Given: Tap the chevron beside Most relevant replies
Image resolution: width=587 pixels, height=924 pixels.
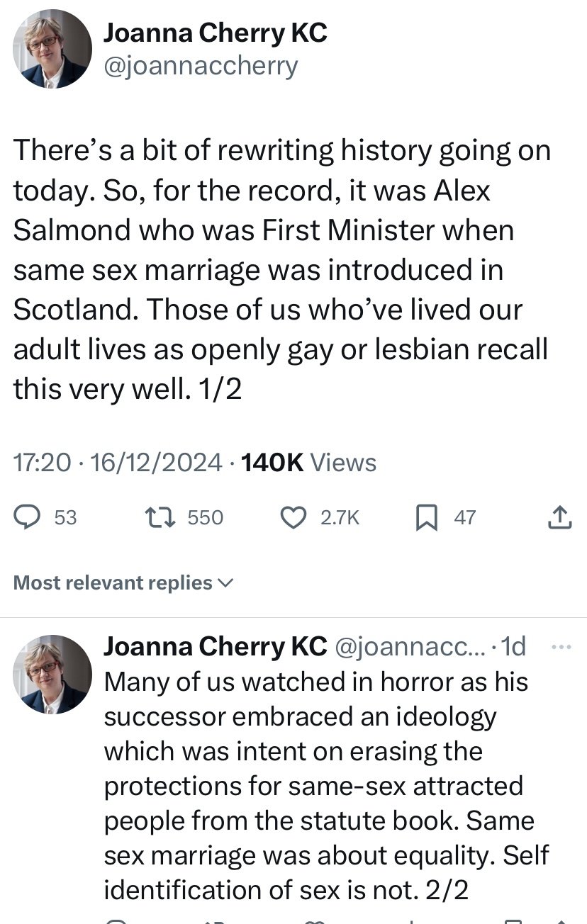Looking at the screenshot, I should tap(225, 583).
